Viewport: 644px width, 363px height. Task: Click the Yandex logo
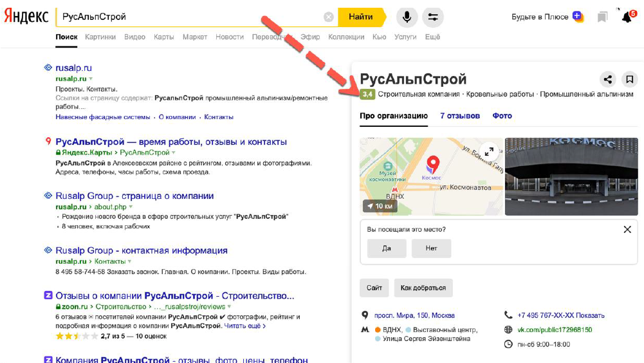click(26, 17)
